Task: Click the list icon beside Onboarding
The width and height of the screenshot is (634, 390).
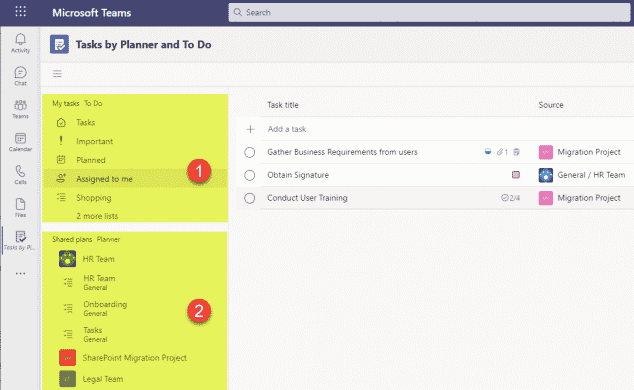Action: click(x=68, y=308)
